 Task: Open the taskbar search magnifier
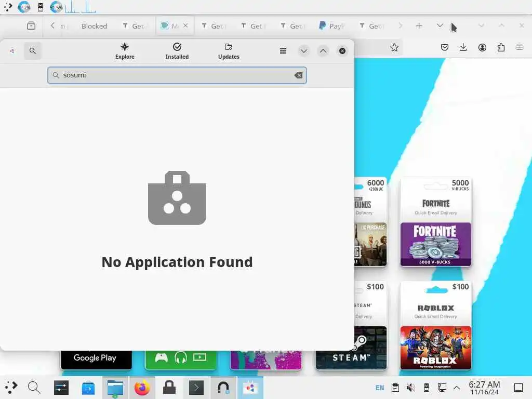(x=34, y=388)
